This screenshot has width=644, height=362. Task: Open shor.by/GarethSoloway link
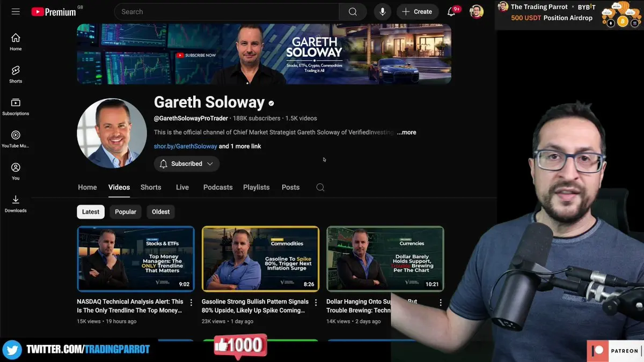[186, 146]
